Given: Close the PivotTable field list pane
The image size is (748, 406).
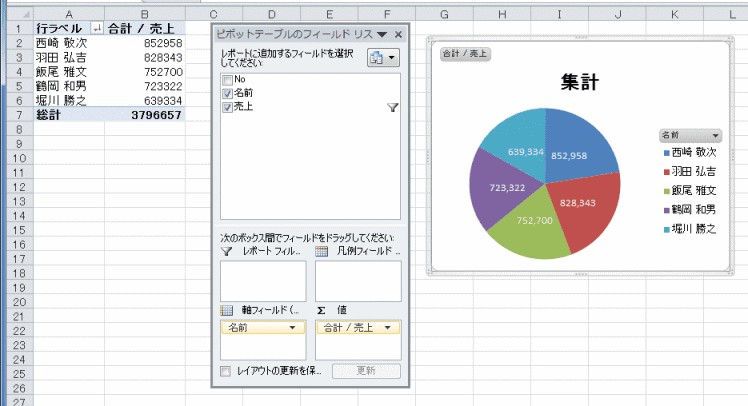Looking at the screenshot, I should pyautogui.click(x=398, y=34).
